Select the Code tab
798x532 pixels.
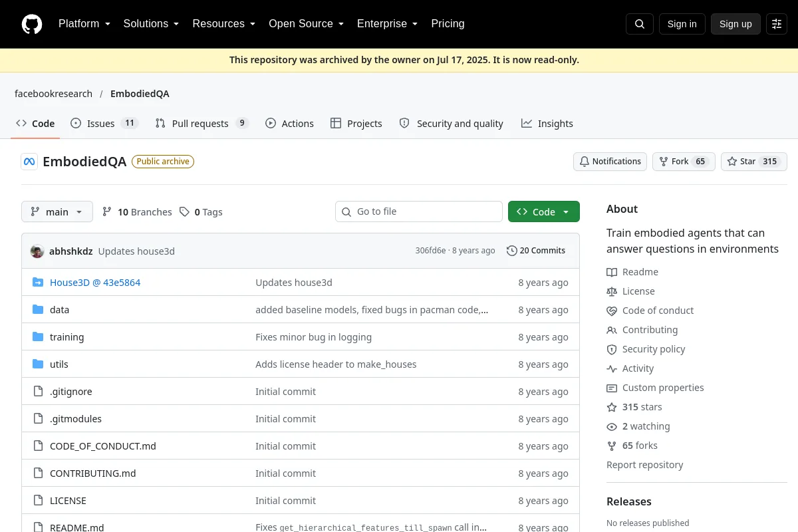pos(35,124)
